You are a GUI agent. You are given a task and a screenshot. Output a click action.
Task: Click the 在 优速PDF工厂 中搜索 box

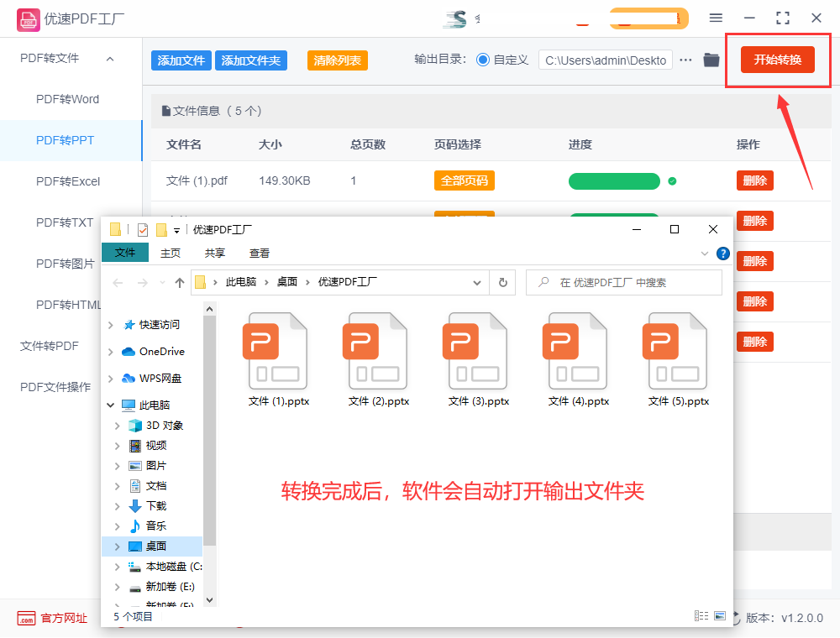click(623, 282)
